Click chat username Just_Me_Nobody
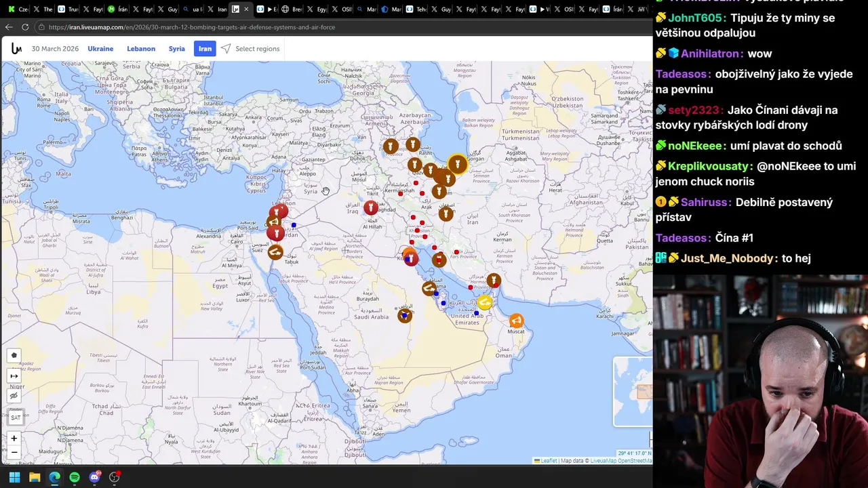 (x=728, y=258)
